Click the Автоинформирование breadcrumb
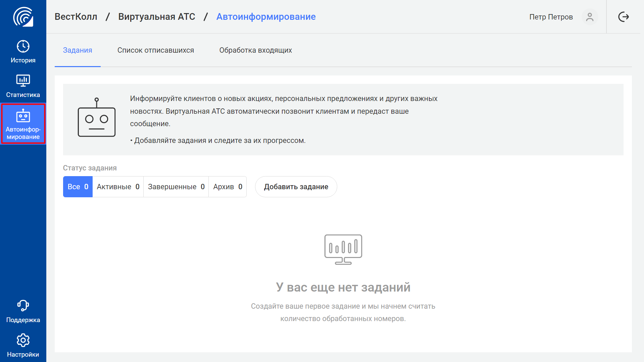This screenshot has width=644, height=362. click(x=266, y=17)
